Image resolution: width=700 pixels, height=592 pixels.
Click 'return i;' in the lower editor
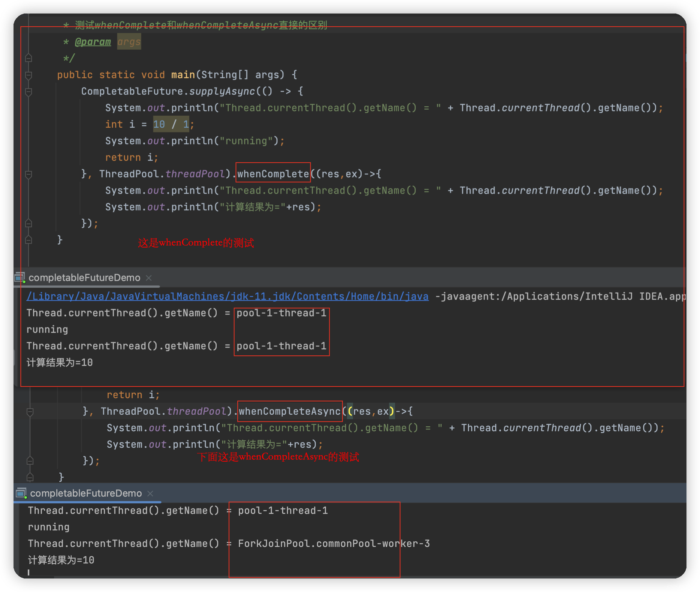click(133, 395)
